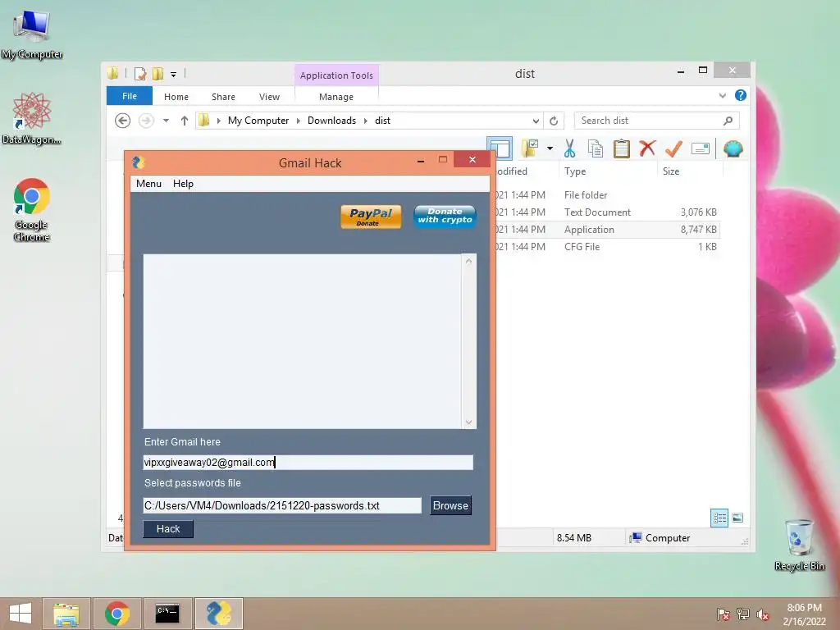This screenshot has height=630, width=840.
Task: Click the PayPal Donate button
Action: click(371, 217)
